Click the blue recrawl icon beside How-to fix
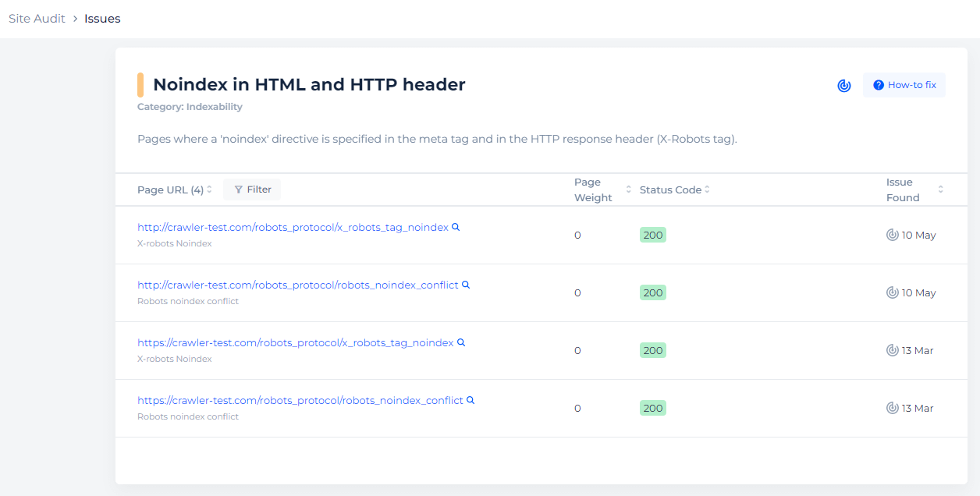Screen dimensions: 980x496 tap(843, 86)
